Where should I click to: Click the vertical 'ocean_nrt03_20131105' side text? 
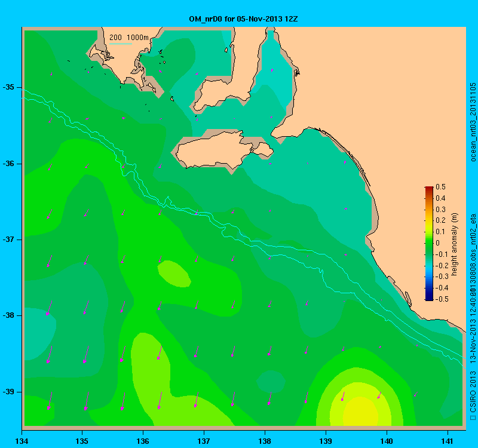(473, 122)
